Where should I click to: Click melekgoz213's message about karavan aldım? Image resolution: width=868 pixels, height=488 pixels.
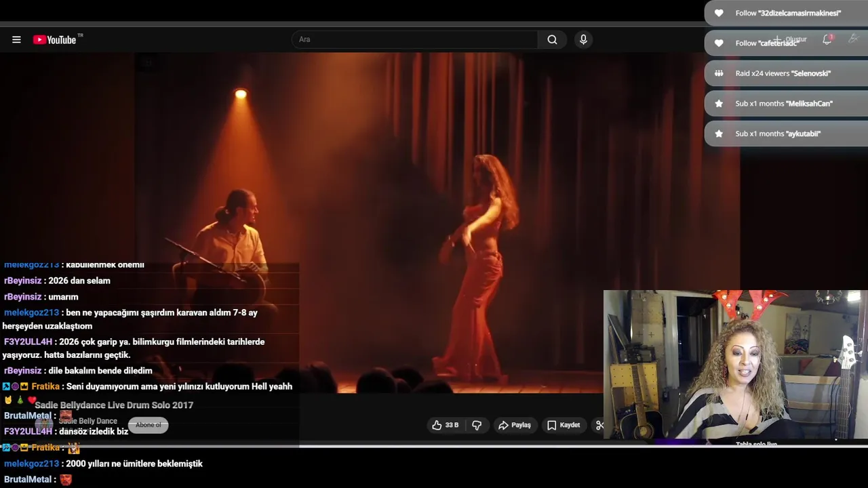coord(130,319)
